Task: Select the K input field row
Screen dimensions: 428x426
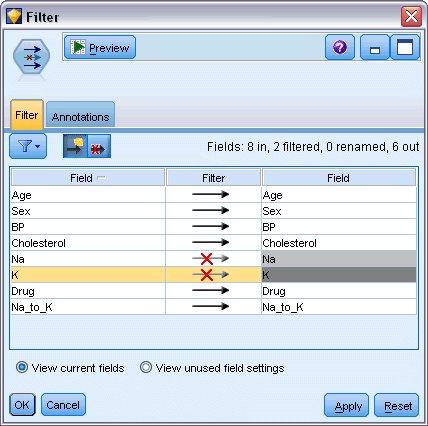Action: point(88,275)
